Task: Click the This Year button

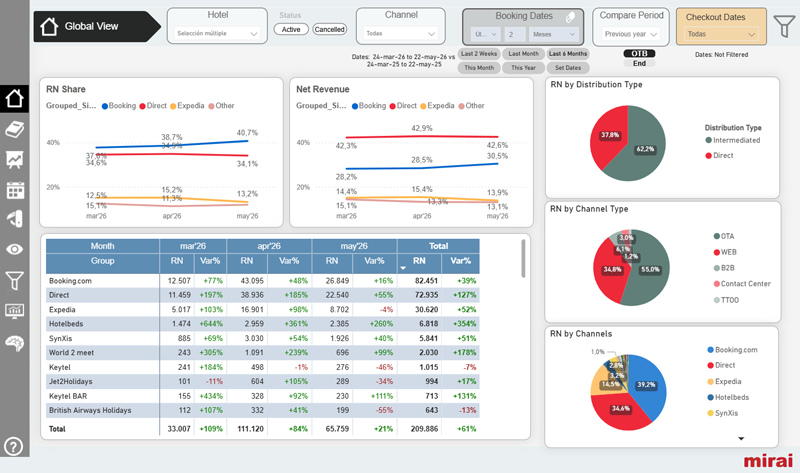Action: click(523, 67)
